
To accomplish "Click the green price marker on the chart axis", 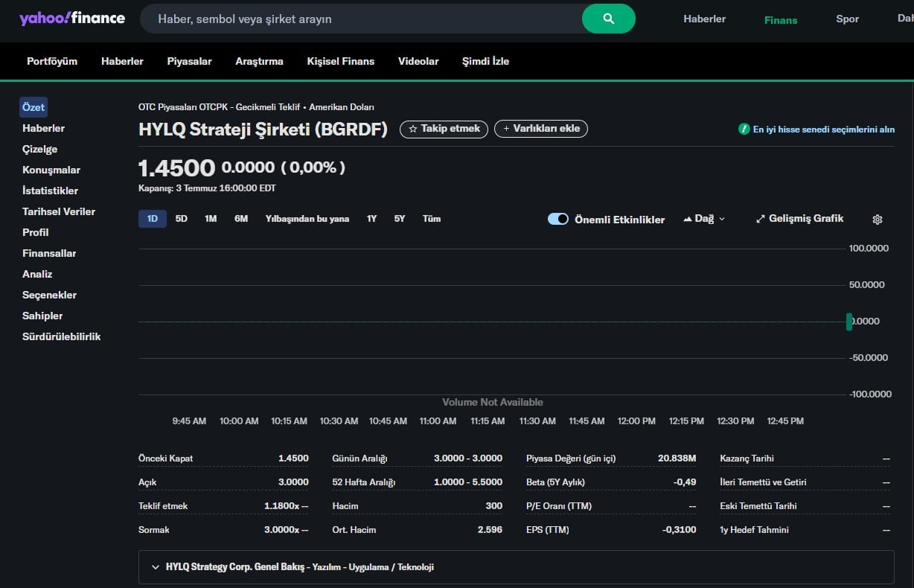I will 849,322.
